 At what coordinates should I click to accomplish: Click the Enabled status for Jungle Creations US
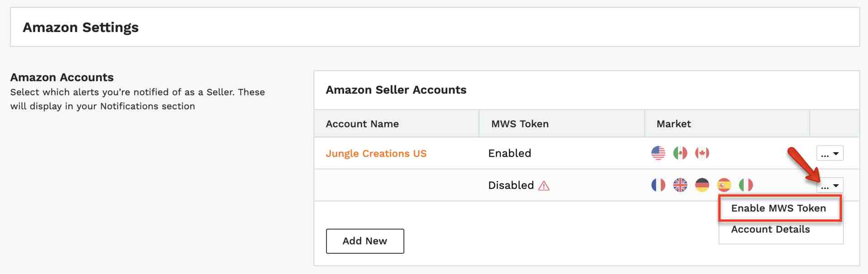tap(509, 153)
